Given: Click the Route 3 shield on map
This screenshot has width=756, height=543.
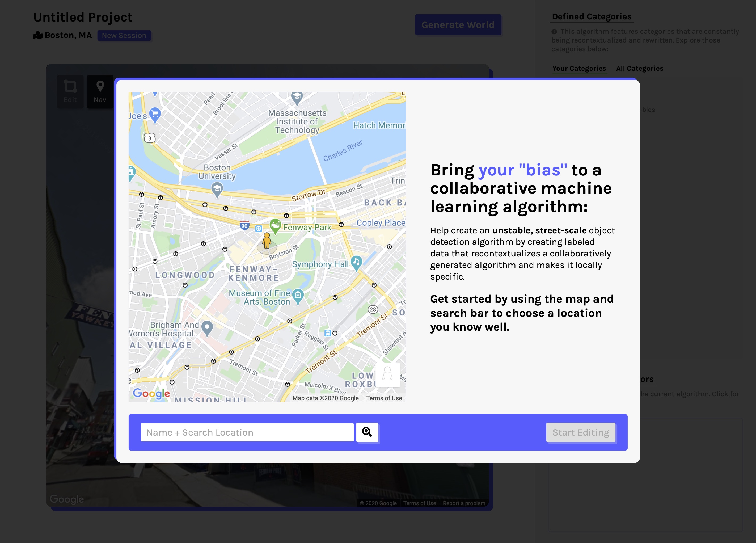Looking at the screenshot, I should [150, 138].
